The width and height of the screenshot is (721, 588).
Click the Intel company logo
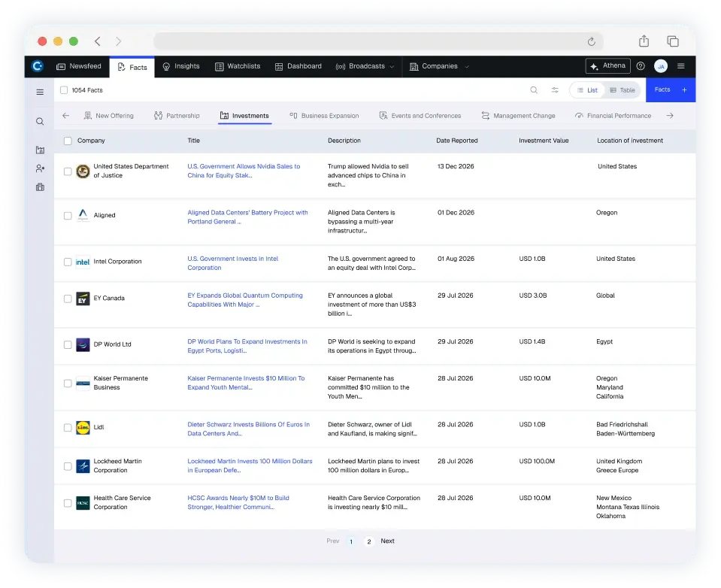83,262
